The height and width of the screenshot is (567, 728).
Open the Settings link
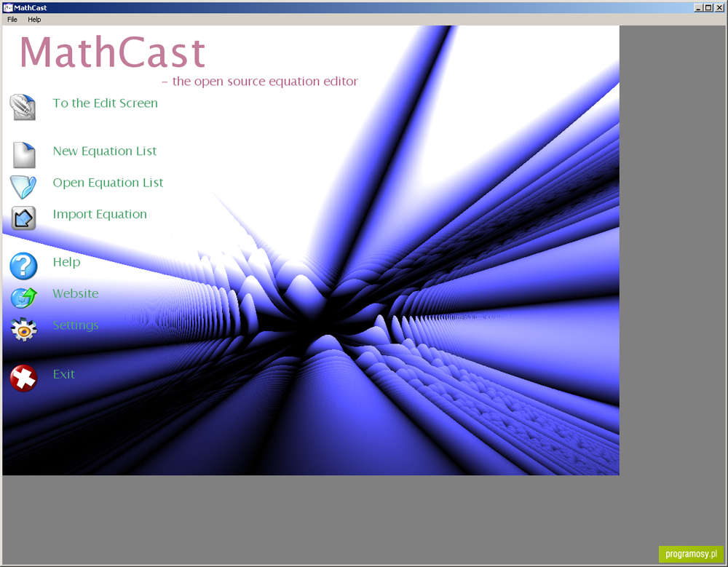[76, 325]
